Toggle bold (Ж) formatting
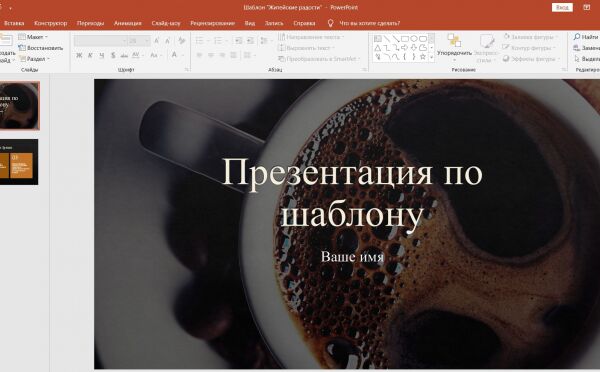This screenshot has height=372, width=600. coord(79,55)
